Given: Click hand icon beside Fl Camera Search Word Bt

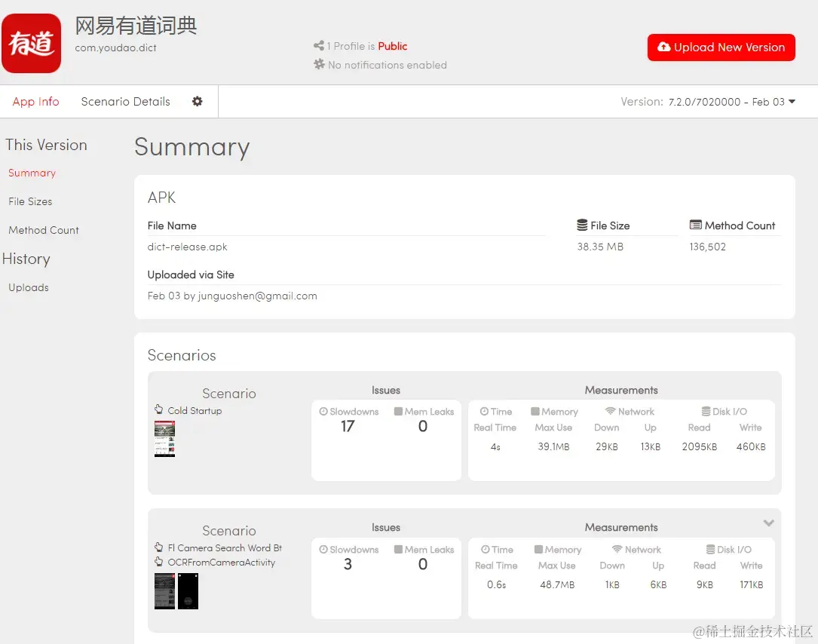Looking at the screenshot, I should [158, 547].
